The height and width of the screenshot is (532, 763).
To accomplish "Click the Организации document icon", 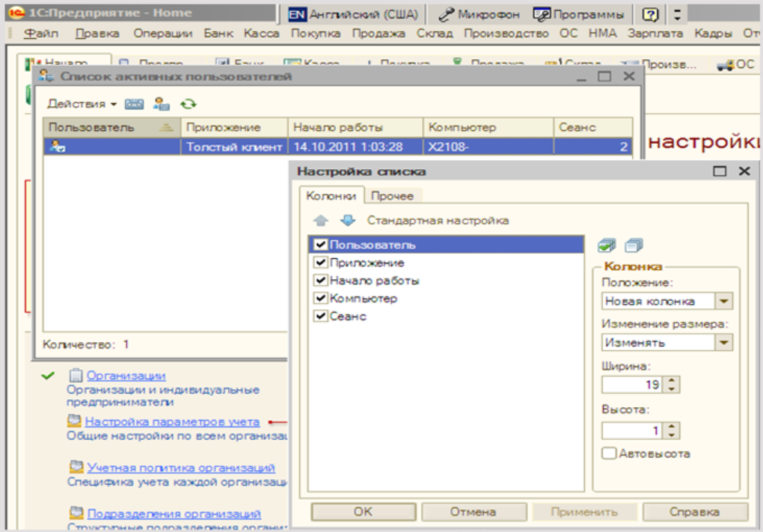I will [76, 376].
